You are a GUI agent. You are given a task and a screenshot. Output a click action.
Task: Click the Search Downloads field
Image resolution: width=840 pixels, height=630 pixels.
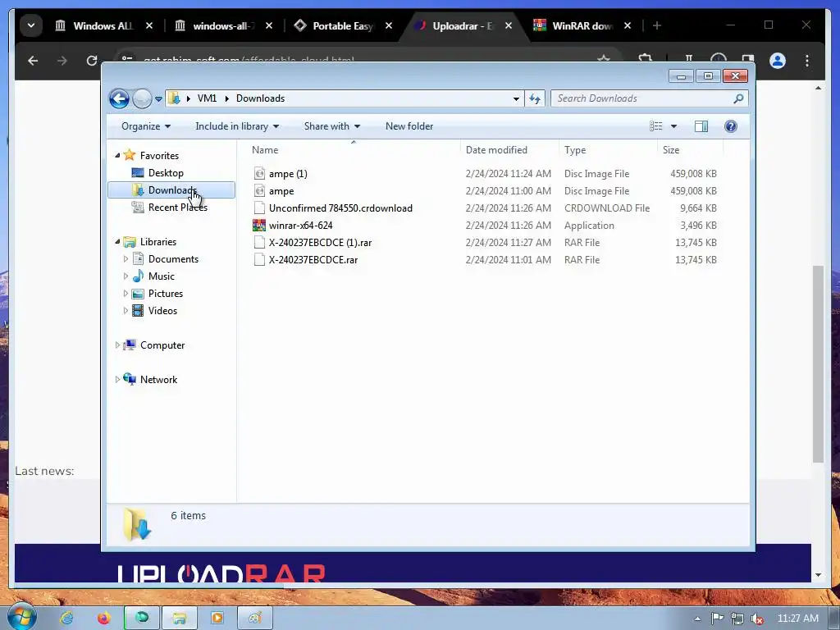pos(650,98)
